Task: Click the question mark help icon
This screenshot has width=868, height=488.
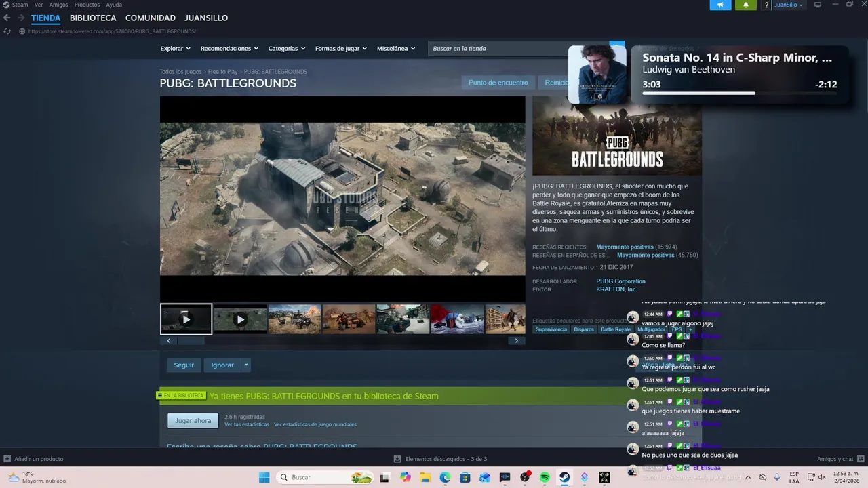Action: click(x=766, y=5)
